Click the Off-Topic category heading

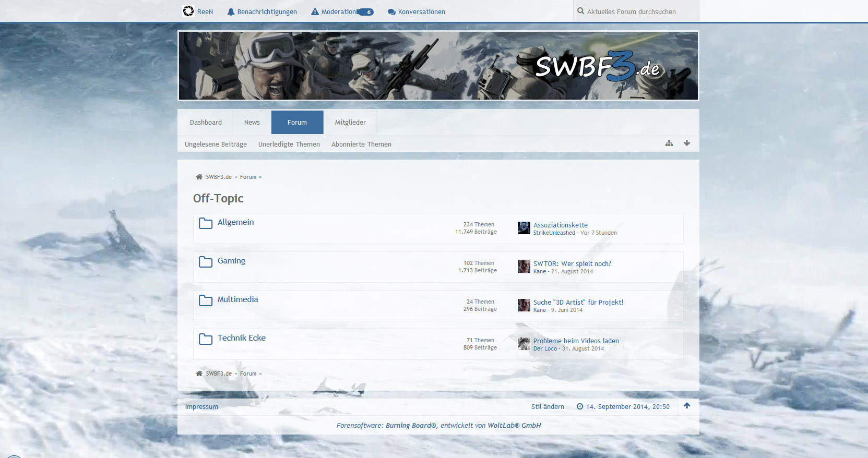218,199
